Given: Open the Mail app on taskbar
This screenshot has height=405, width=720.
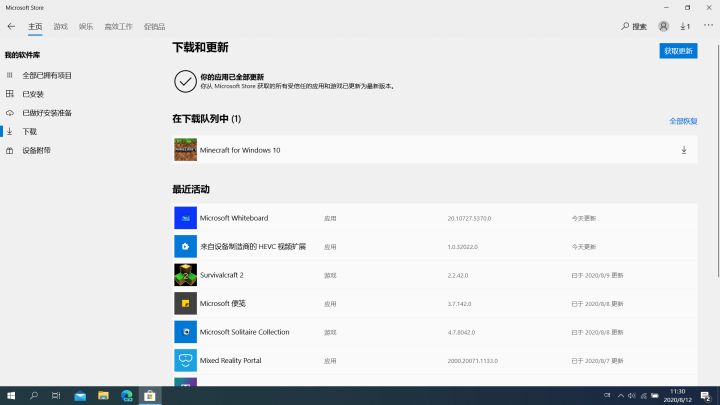Looking at the screenshot, I should click(80, 396).
